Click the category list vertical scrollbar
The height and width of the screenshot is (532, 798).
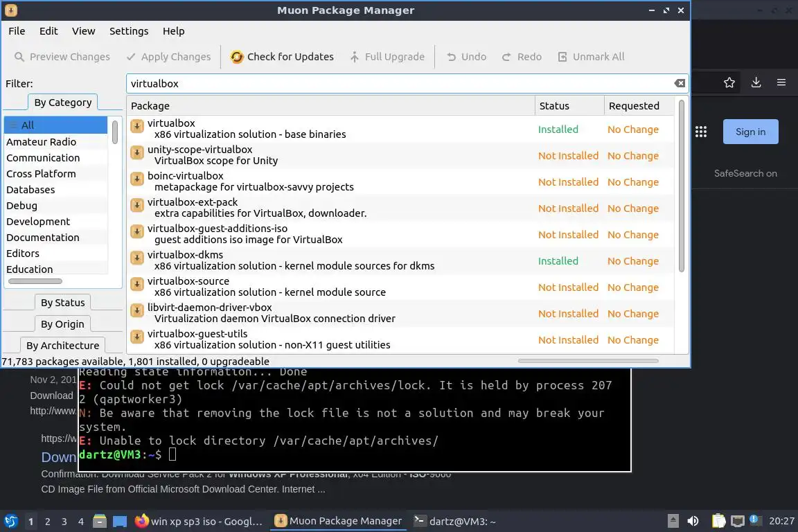(115, 132)
